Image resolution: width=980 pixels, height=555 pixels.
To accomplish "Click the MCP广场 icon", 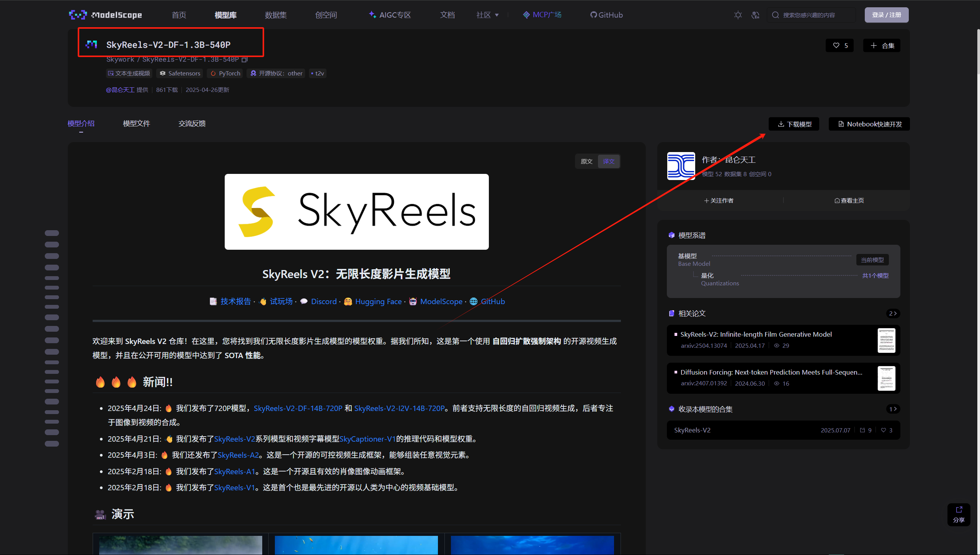I will click(x=526, y=15).
